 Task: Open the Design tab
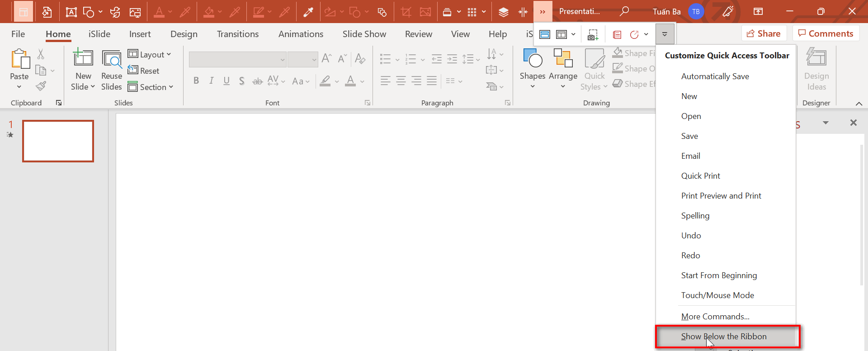(184, 34)
